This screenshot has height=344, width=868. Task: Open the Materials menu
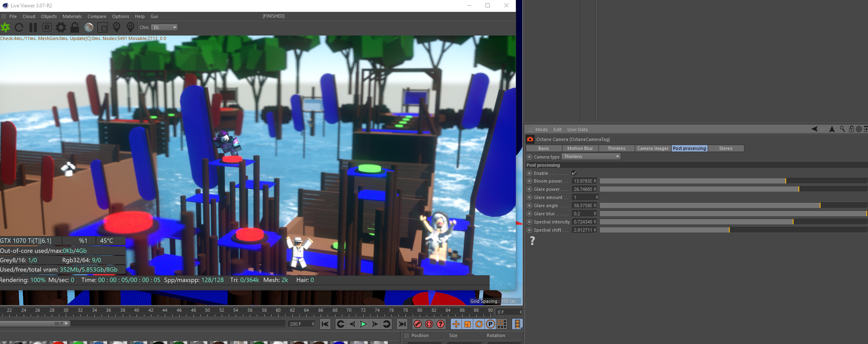coord(72,16)
